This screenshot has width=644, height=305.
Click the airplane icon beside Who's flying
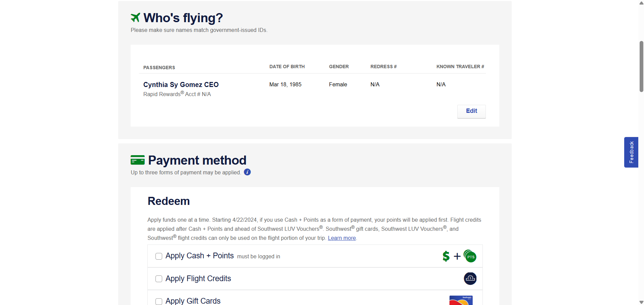pos(135,17)
